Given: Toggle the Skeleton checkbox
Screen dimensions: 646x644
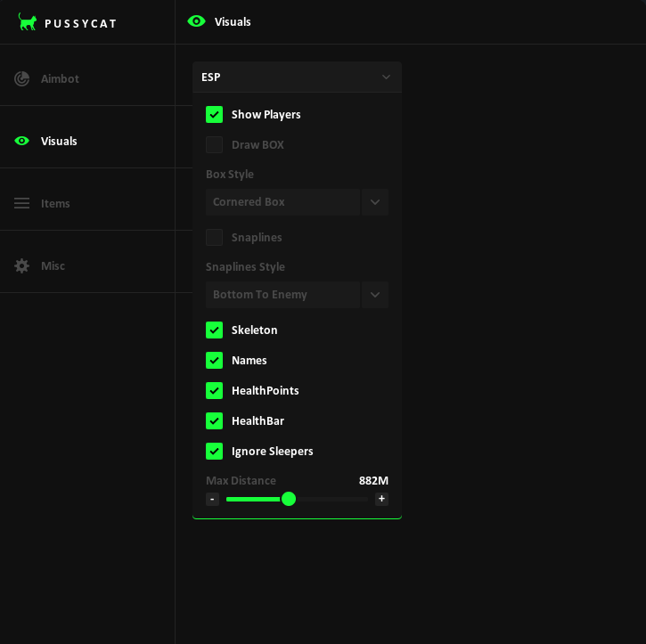Looking at the screenshot, I should [214, 330].
